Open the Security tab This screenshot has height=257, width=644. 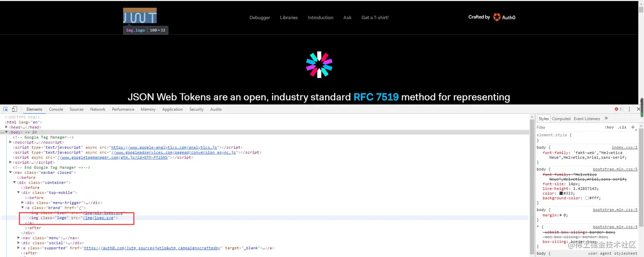pos(196,109)
